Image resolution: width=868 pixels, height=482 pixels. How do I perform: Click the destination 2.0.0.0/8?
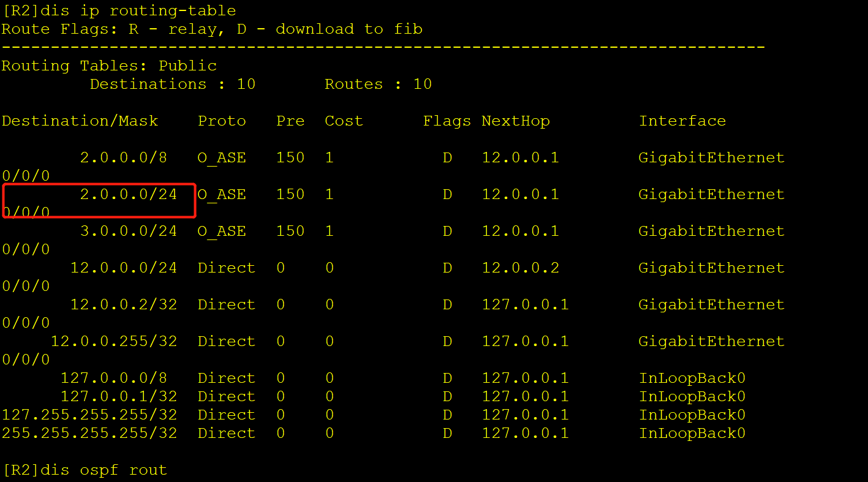tap(123, 157)
